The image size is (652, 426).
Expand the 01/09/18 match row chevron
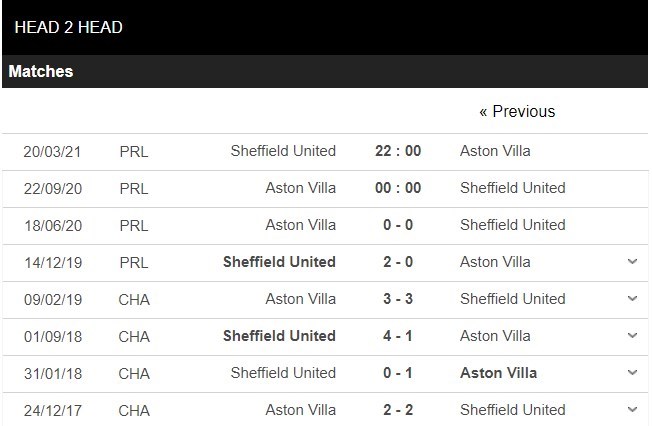631,336
